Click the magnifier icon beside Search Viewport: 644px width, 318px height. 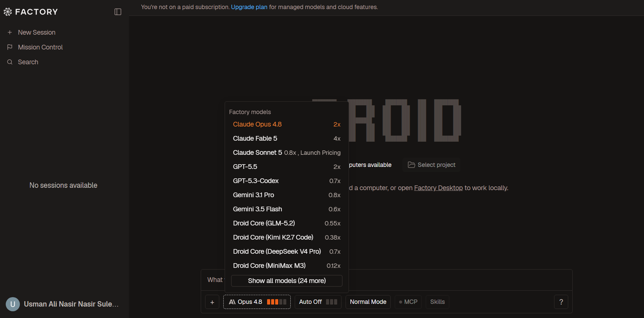(x=10, y=62)
